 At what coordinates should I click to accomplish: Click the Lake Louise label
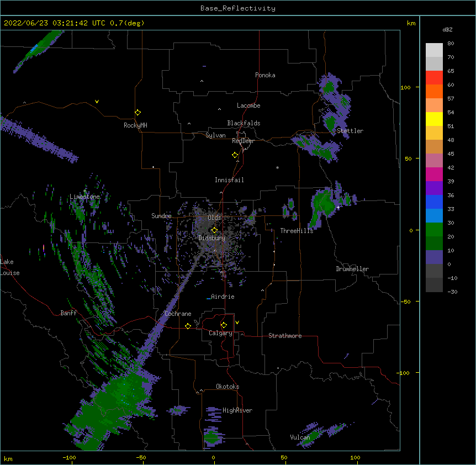(x=10, y=267)
